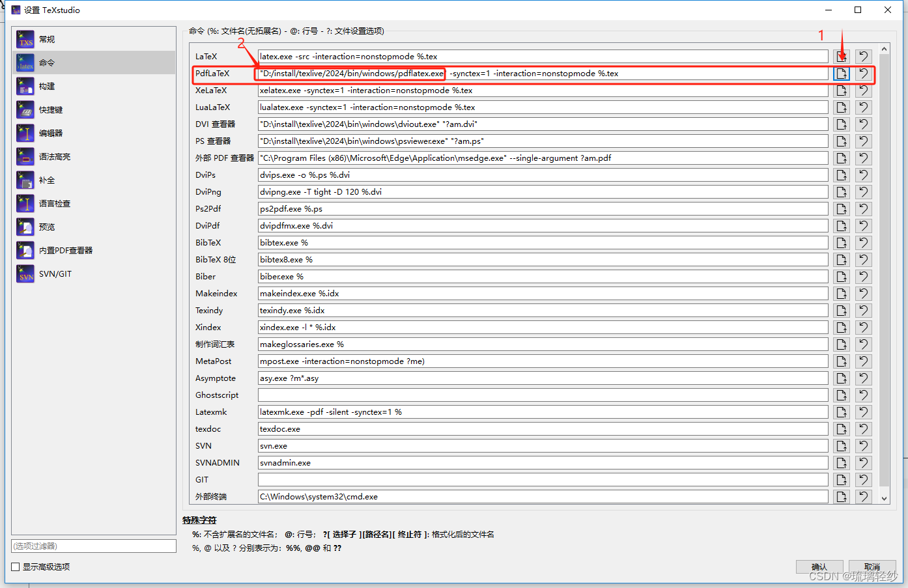Reset the Xindex command to default
Image resolution: width=908 pixels, height=588 pixels.
[864, 328]
